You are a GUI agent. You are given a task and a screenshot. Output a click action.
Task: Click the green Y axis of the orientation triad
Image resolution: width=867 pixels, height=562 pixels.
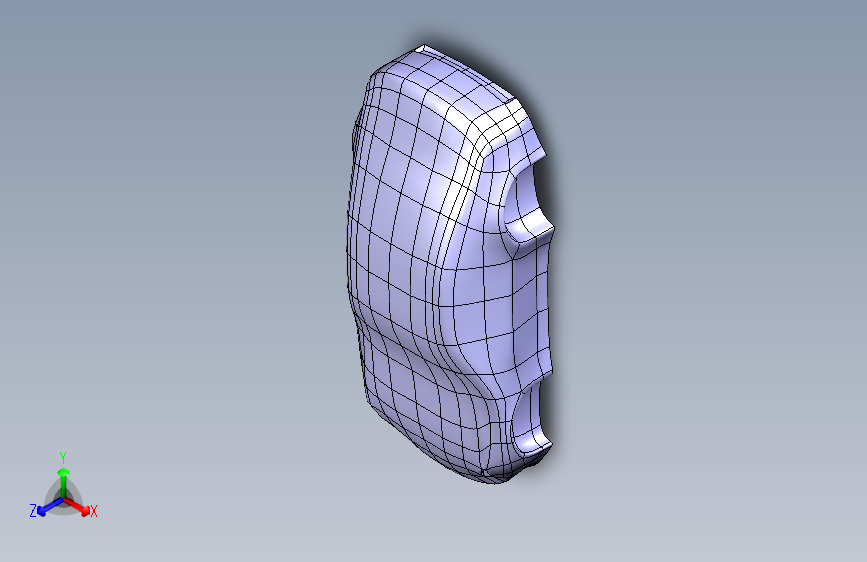(x=64, y=483)
